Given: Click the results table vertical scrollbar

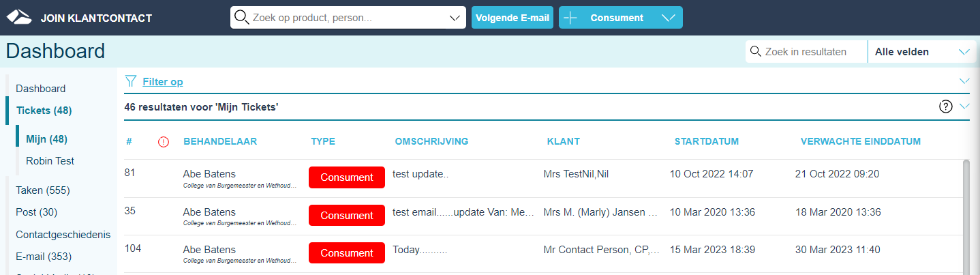Looking at the screenshot, I should tap(966, 217).
